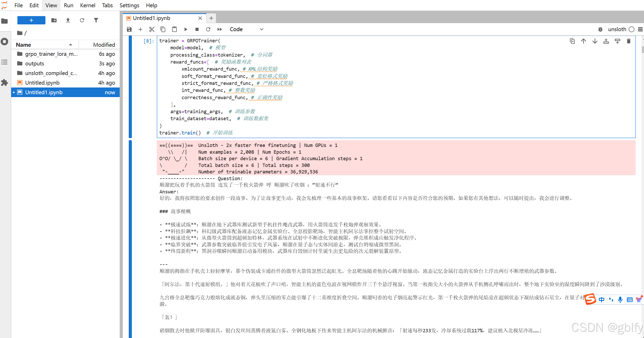Open the extension manager puzzle icon

pos(4,83)
